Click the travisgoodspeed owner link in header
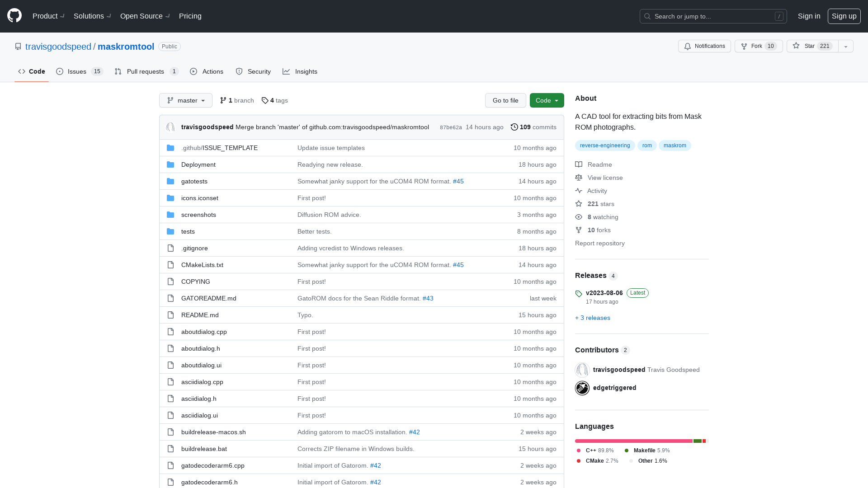Image resolution: width=868 pixels, height=488 pixels. 58,47
